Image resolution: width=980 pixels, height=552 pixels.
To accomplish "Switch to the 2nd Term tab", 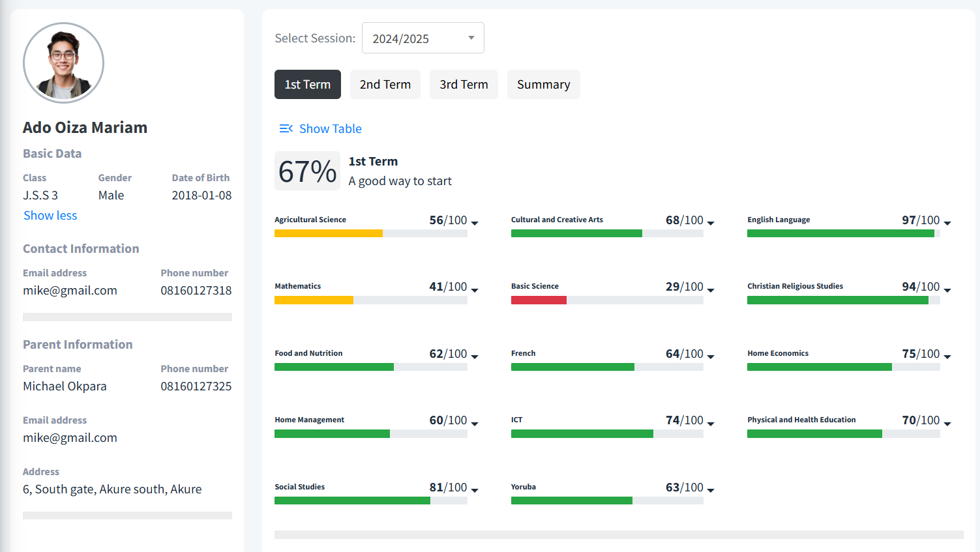I will click(x=385, y=84).
